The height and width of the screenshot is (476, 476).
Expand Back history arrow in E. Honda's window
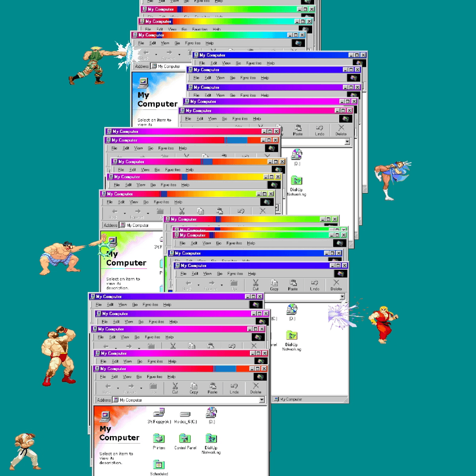click(x=125, y=213)
